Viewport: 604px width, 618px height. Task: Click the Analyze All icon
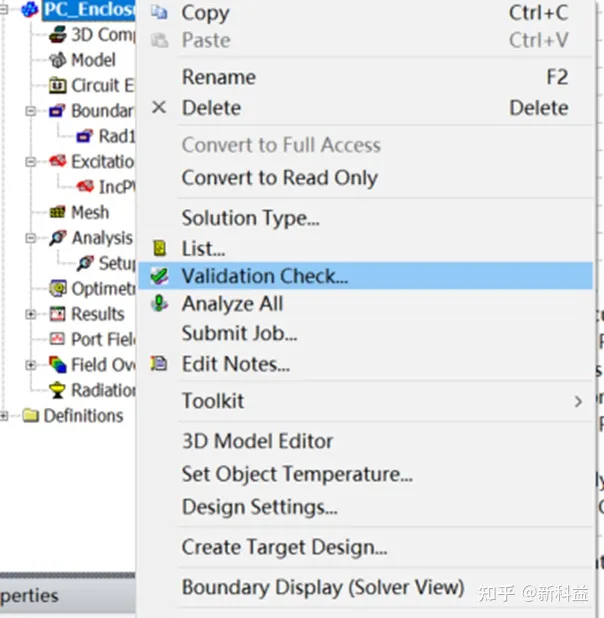coord(159,304)
